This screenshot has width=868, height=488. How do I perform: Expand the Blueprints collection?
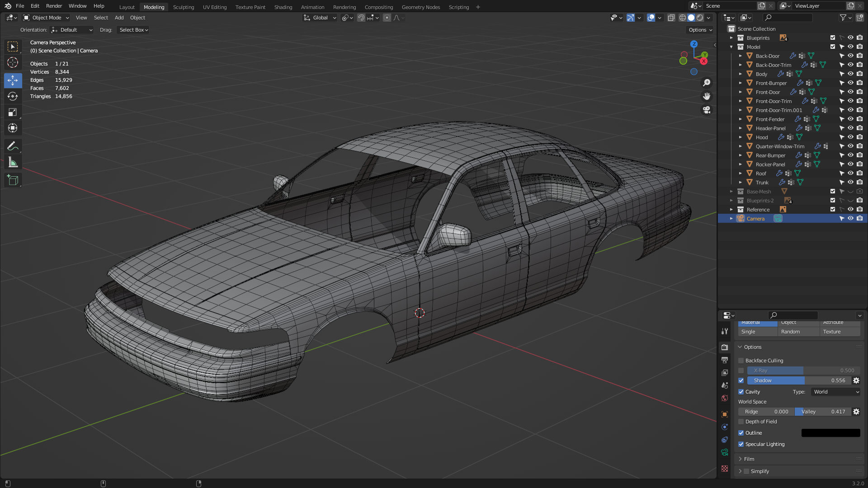coord(731,38)
